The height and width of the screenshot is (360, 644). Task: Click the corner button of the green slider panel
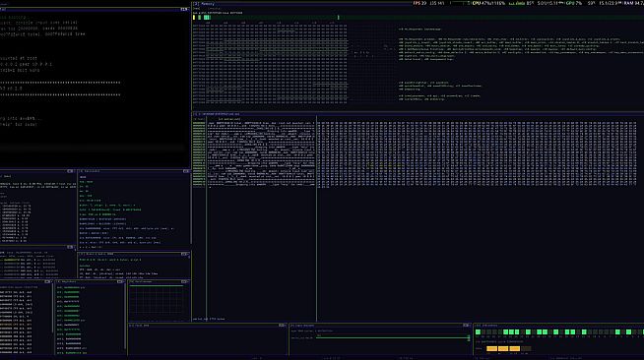(x=466, y=326)
